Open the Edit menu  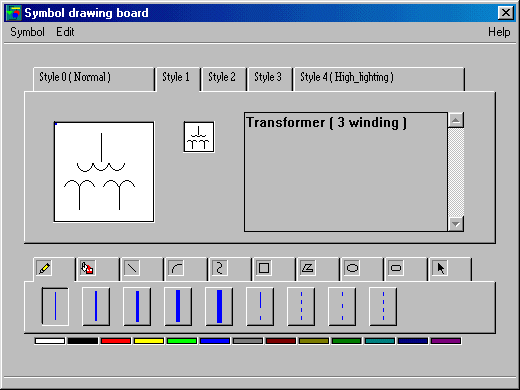tap(65, 32)
